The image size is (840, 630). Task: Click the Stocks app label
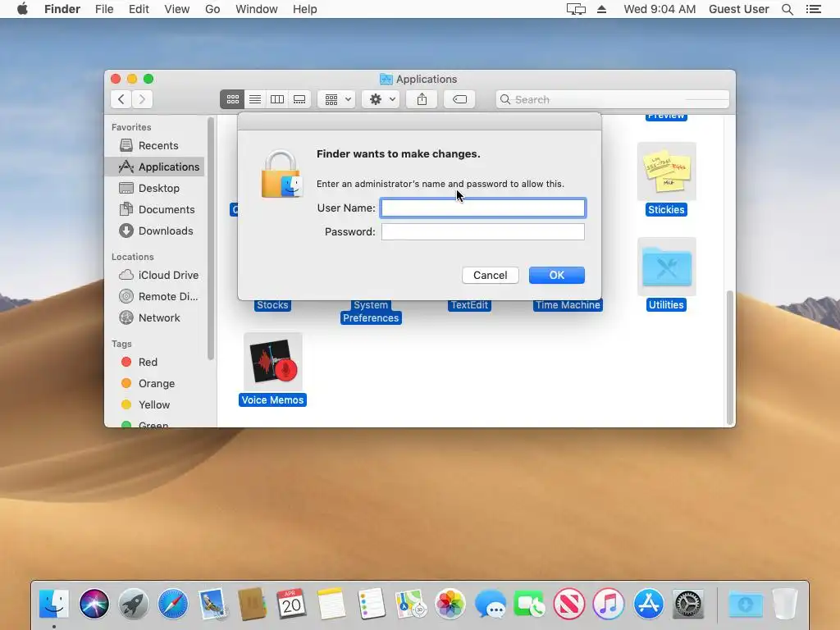[272, 305]
